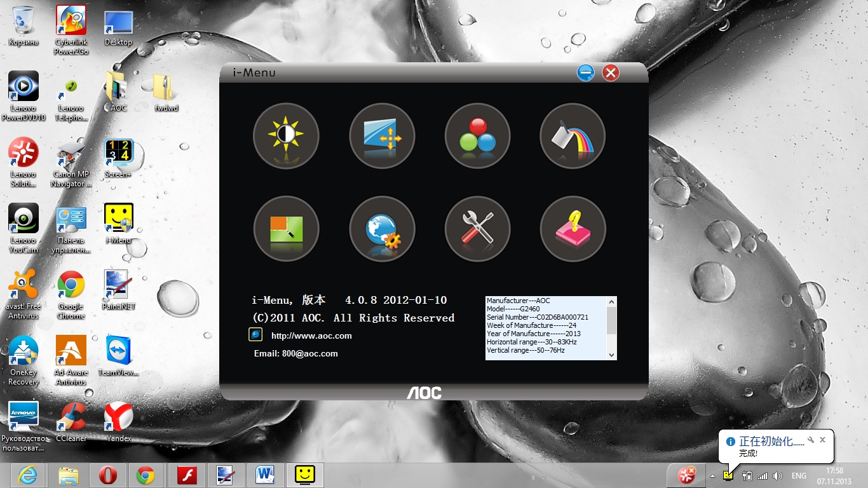Click the scroll-down arrow in monitor info box
Image resolution: width=868 pixels, height=488 pixels.
click(611, 355)
